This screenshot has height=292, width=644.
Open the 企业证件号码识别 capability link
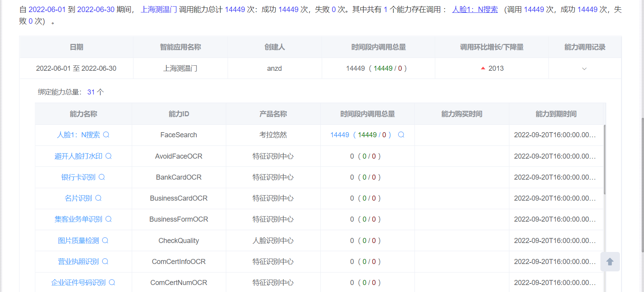point(79,282)
